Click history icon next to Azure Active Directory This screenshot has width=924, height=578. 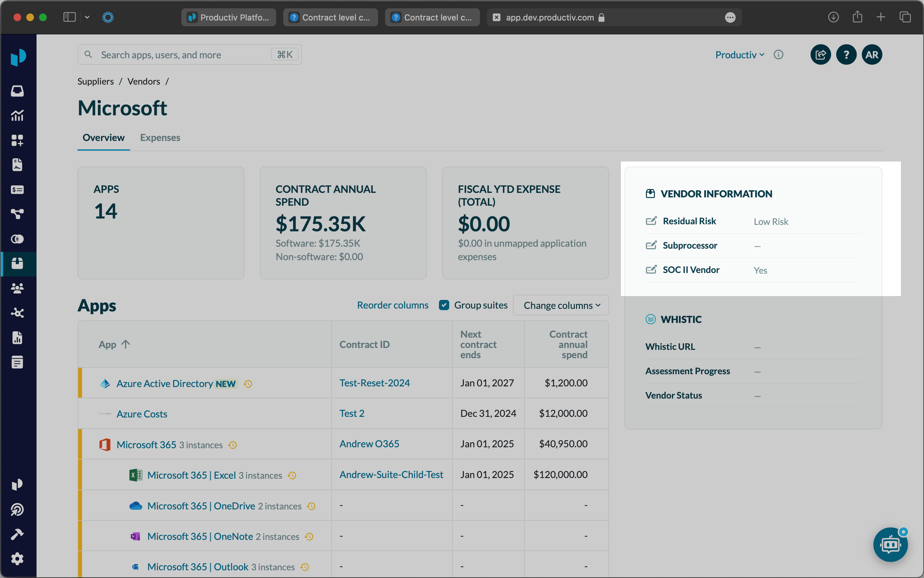[x=248, y=384]
